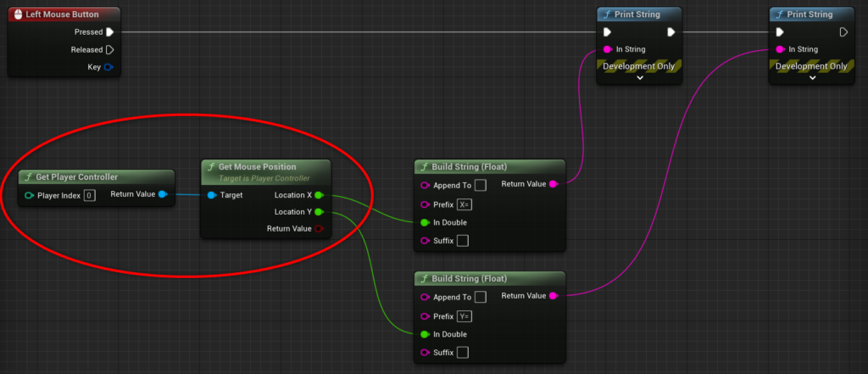This screenshot has height=374, width=868.
Task: Click the In String pin on right Print String
Action: pyautogui.click(x=780, y=49)
